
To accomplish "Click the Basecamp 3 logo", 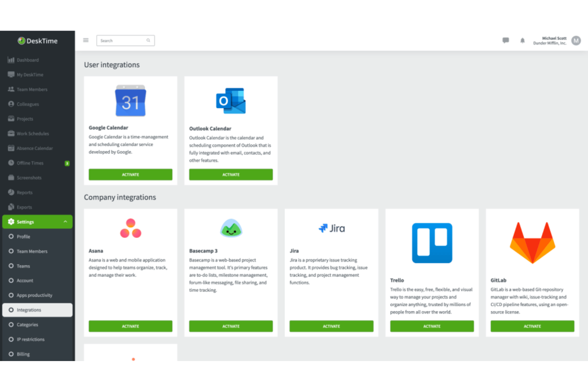I will (231, 228).
